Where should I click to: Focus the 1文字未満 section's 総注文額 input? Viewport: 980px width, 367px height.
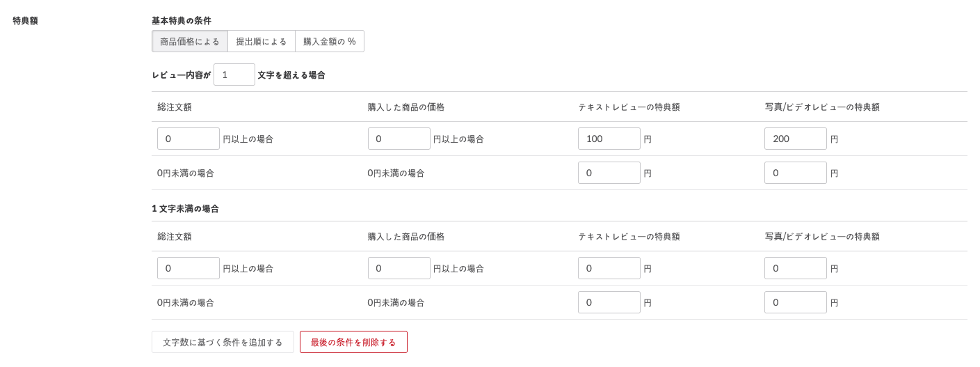click(188, 268)
